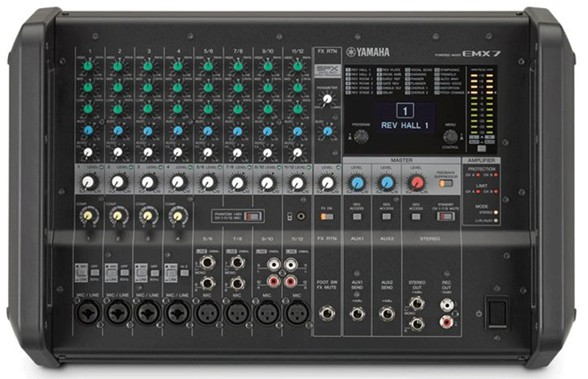Click the channel 3 COMP yellow knob
The image size is (588, 379).
tap(148, 216)
